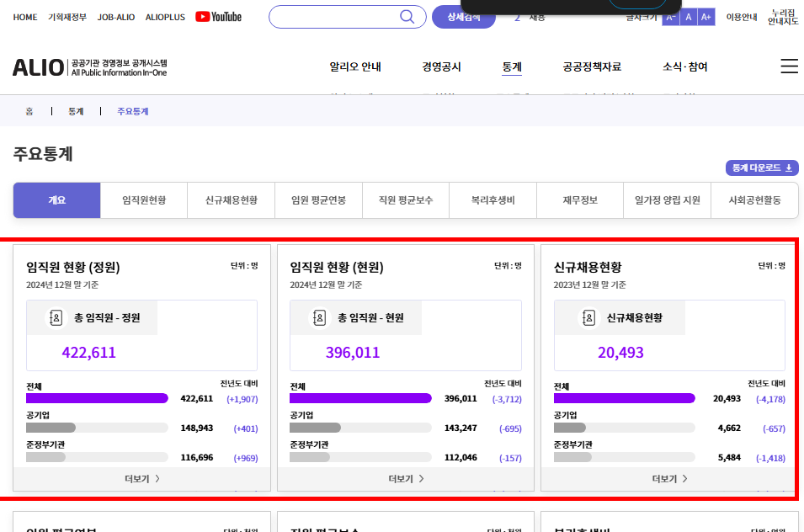Open the hamburger navigation menu
Image resolution: width=804 pixels, height=532 pixels.
[789, 66]
